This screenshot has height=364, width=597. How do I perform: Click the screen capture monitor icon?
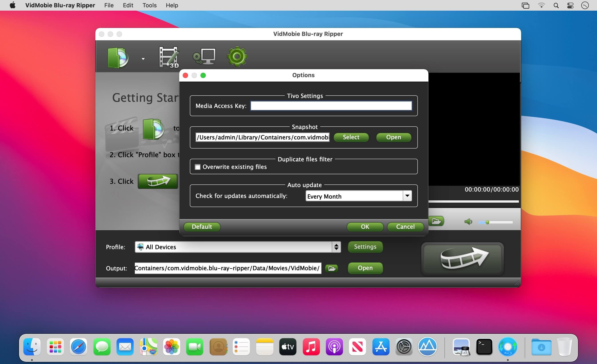(x=204, y=57)
